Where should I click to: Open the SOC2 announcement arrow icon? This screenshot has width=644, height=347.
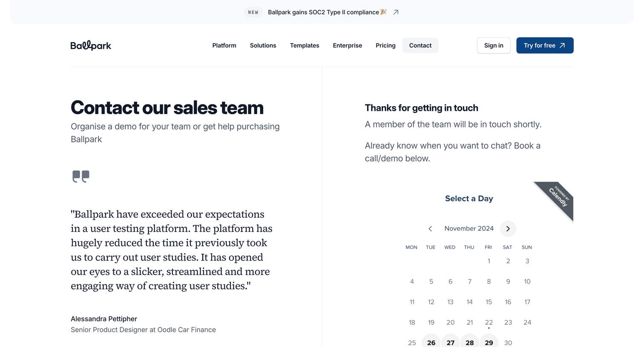[396, 12]
